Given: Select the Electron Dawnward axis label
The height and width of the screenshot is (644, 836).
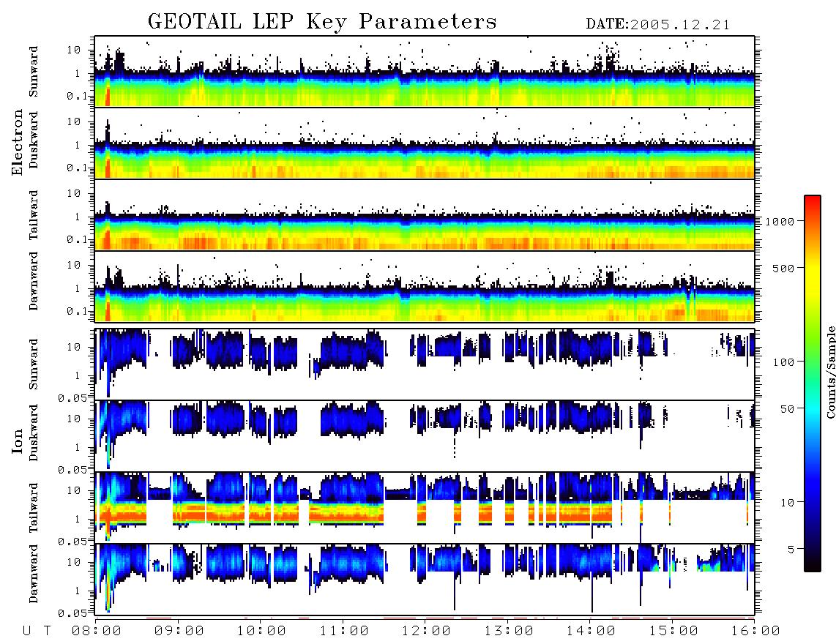Looking at the screenshot, I should [x=34, y=281].
